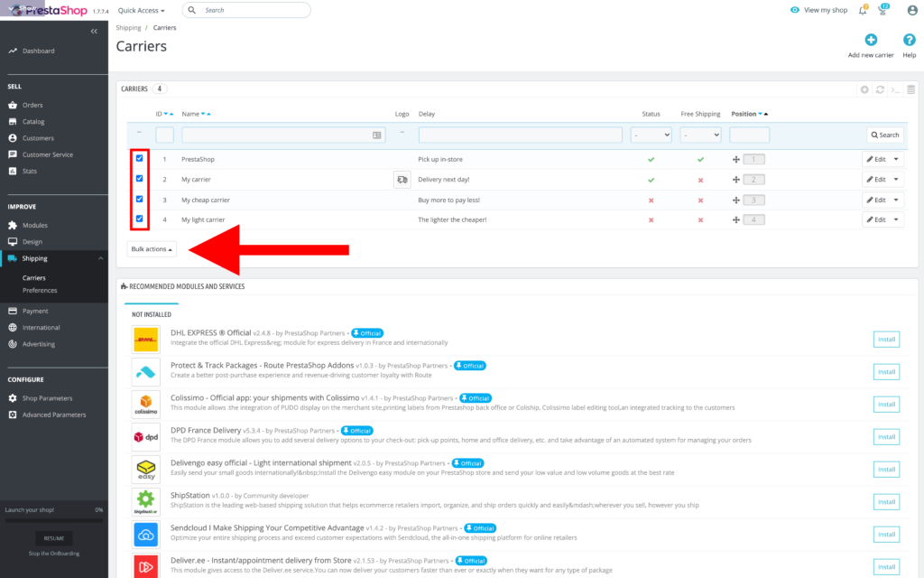Image resolution: width=924 pixels, height=578 pixels.
Task: Uncheck the PrestaShop carrier checkbox
Action: [x=140, y=158]
